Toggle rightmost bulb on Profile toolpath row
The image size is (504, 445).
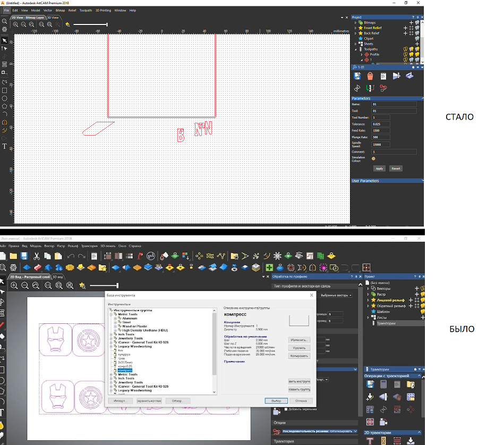pyautogui.click(x=417, y=54)
